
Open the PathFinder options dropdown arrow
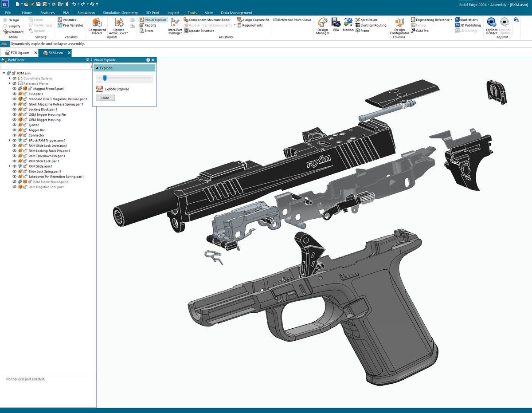87,59
